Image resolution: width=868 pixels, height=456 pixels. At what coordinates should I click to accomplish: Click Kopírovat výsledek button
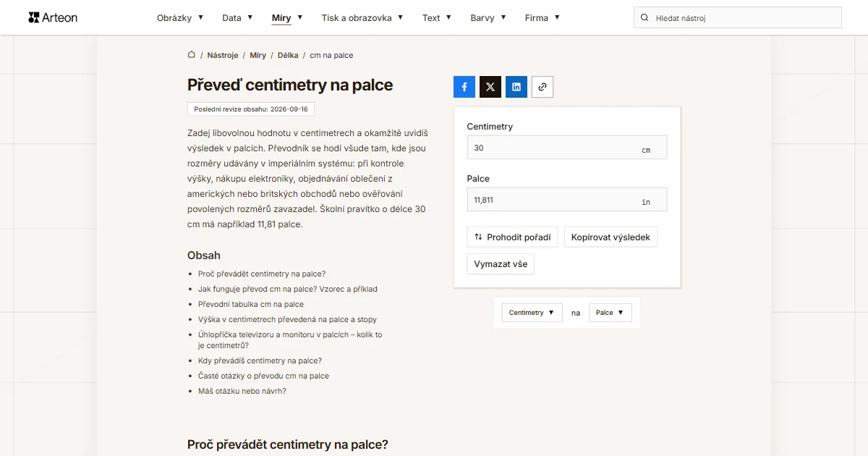610,237
